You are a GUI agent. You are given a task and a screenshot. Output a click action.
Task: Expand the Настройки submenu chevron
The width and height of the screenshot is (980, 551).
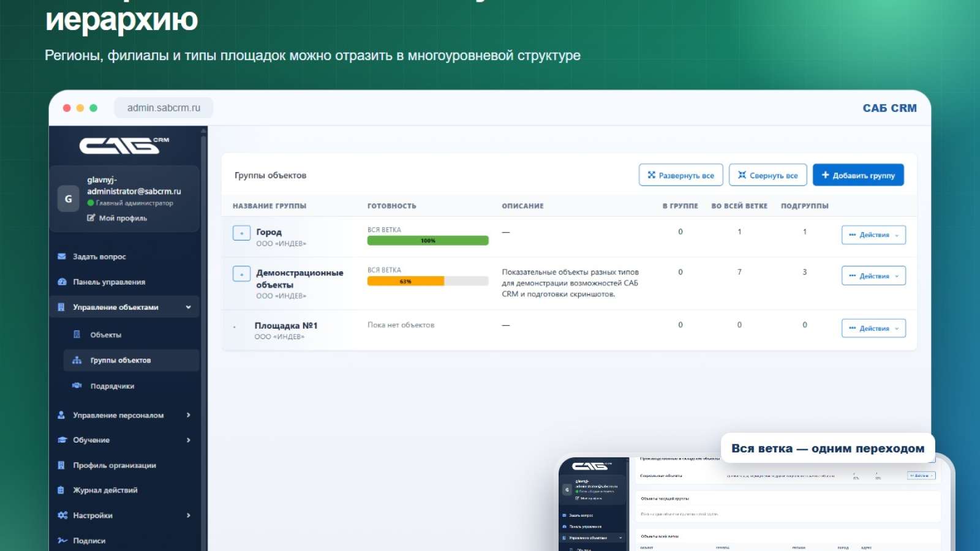[188, 515]
